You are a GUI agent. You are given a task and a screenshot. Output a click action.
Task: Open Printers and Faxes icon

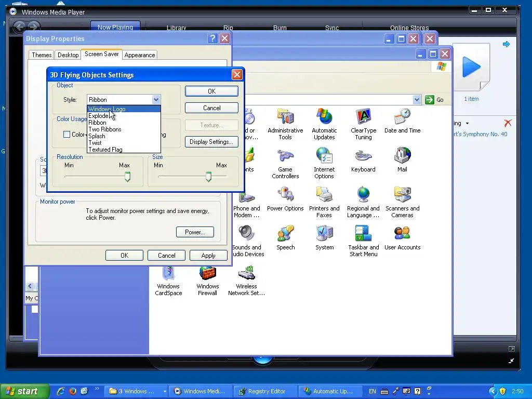(324, 202)
